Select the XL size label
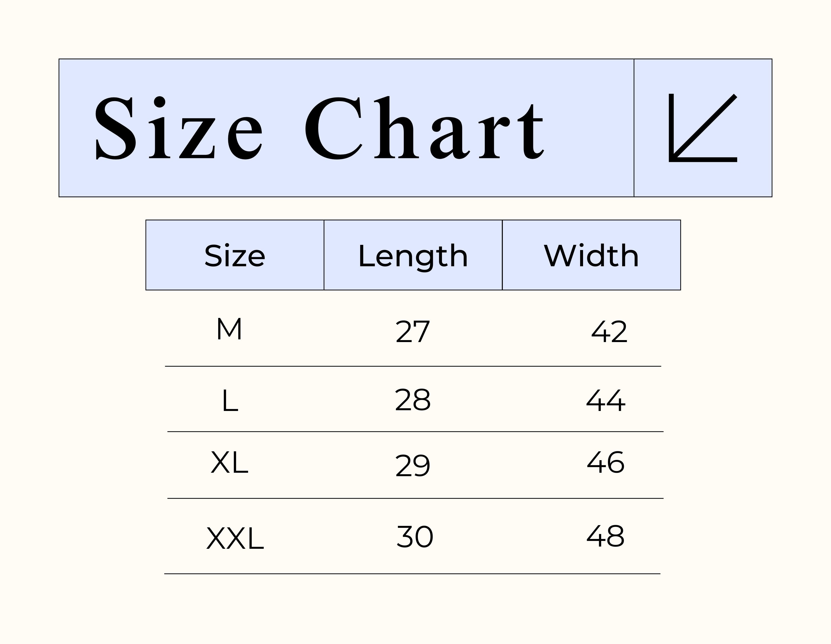The image size is (831, 644). (229, 463)
